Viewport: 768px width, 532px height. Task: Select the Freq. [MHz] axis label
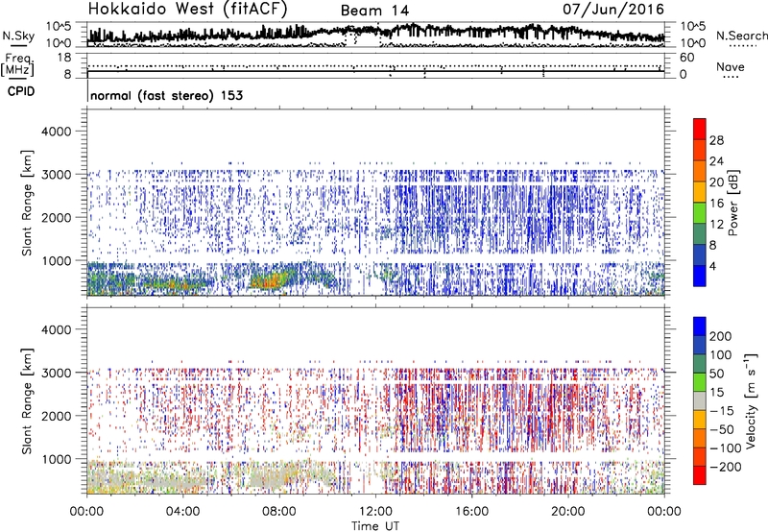(x=18, y=64)
